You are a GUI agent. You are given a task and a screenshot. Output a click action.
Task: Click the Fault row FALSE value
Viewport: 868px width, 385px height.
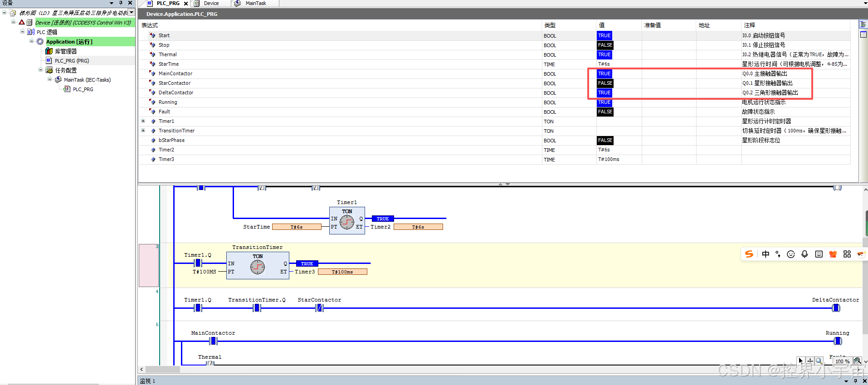605,112
